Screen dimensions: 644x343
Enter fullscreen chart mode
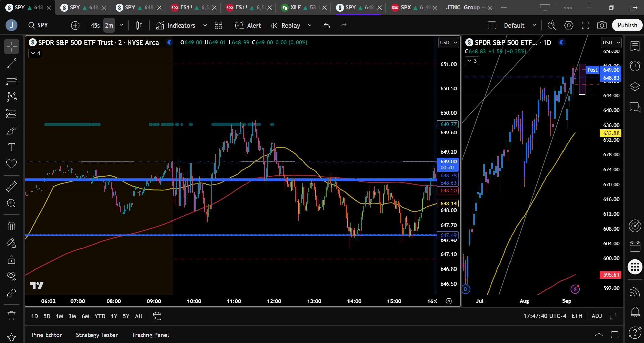coord(586,25)
